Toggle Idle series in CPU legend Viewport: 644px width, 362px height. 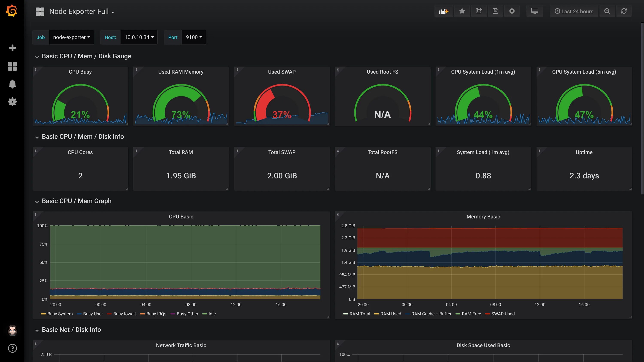click(212, 314)
